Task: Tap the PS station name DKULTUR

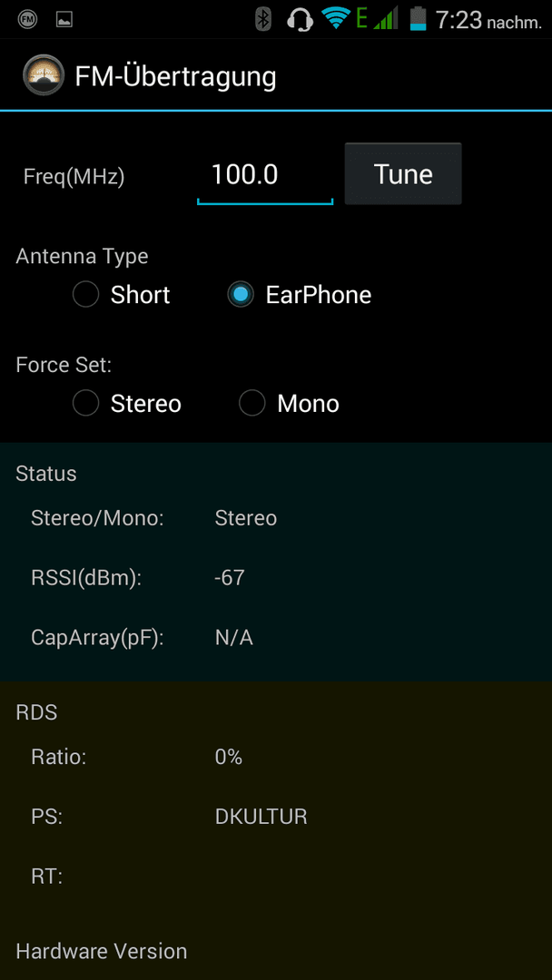Action: click(261, 817)
